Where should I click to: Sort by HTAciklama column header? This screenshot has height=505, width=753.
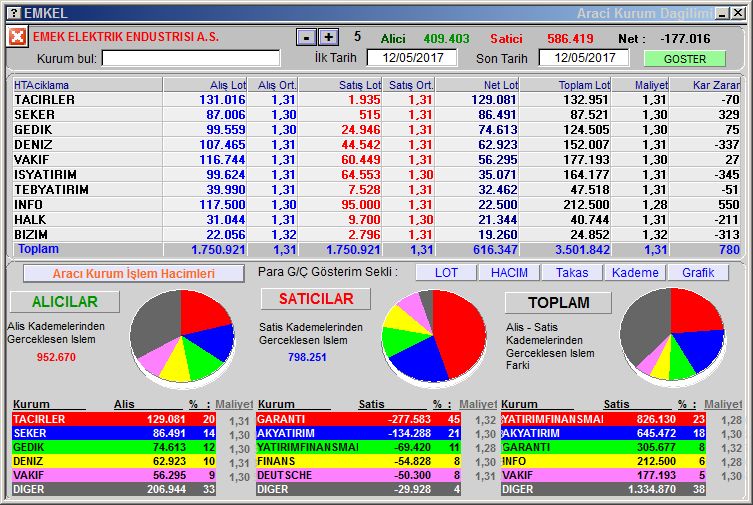click(x=87, y=85)
